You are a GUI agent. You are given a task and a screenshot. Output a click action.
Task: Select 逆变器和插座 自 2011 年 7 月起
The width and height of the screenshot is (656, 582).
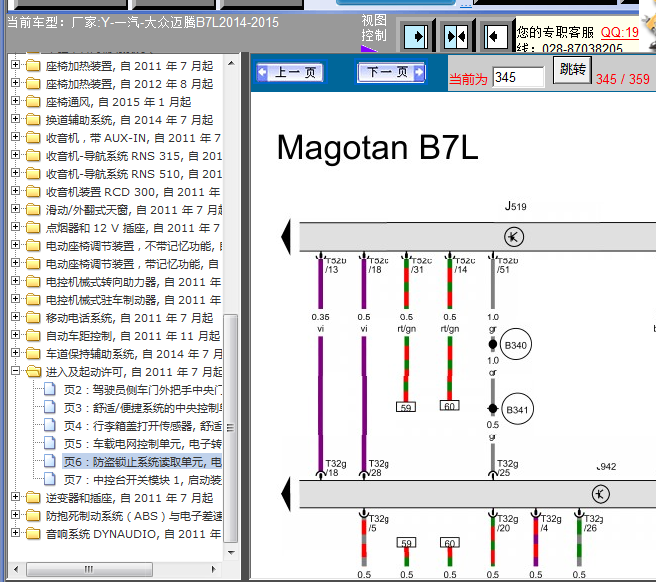coord(129,498)
